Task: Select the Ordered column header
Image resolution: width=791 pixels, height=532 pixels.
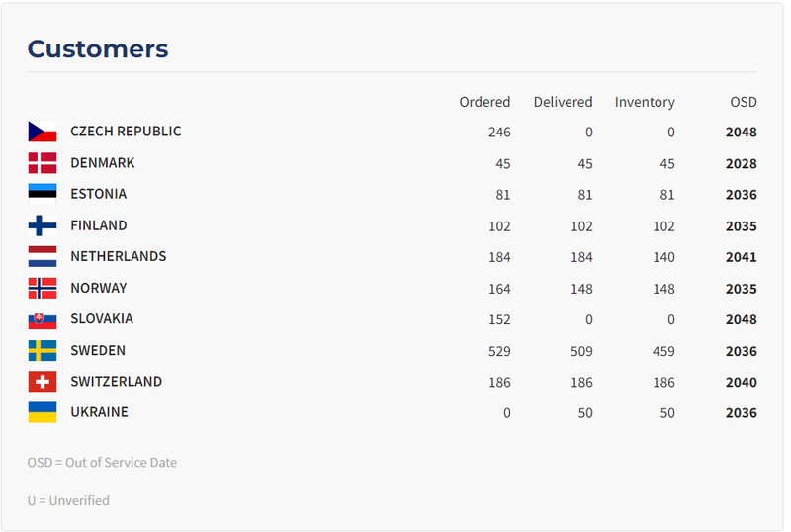Action: pyautogui.click(x=484, y=102)
